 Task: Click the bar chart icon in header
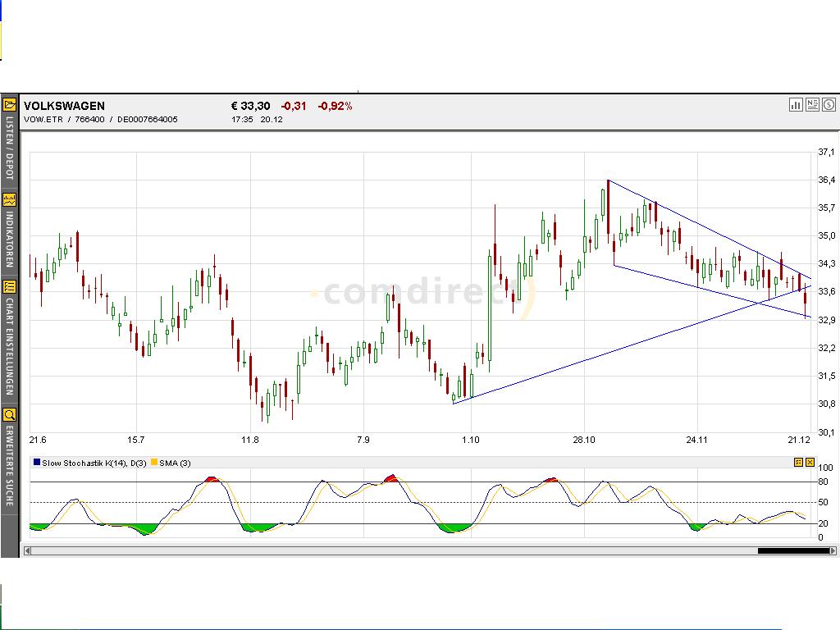(796, 105)
